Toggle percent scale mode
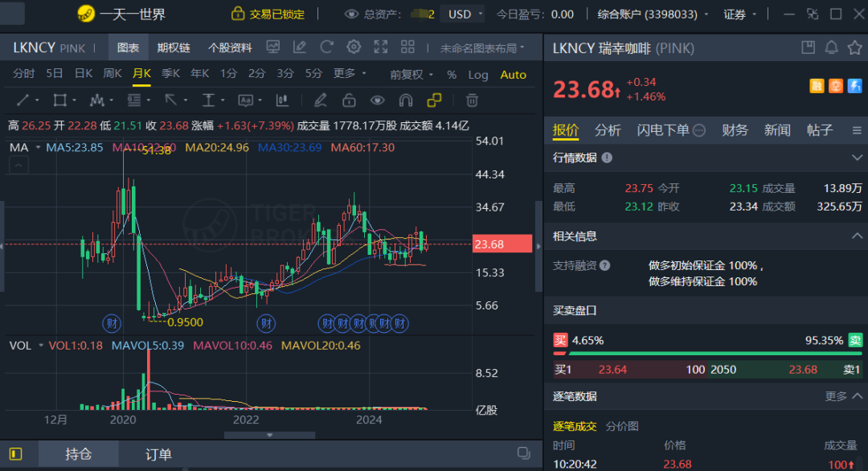Screen dimensions: 868x471 pos(452,74)
